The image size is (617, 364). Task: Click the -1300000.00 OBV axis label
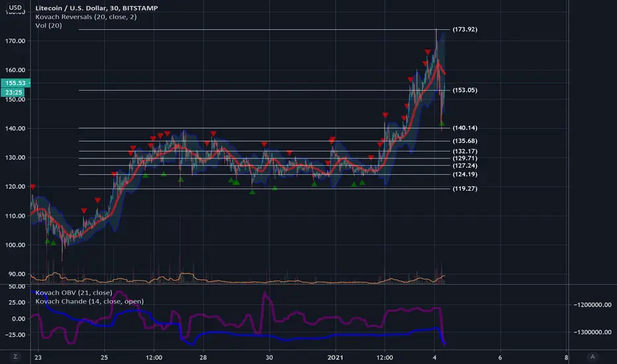(593, 332)
